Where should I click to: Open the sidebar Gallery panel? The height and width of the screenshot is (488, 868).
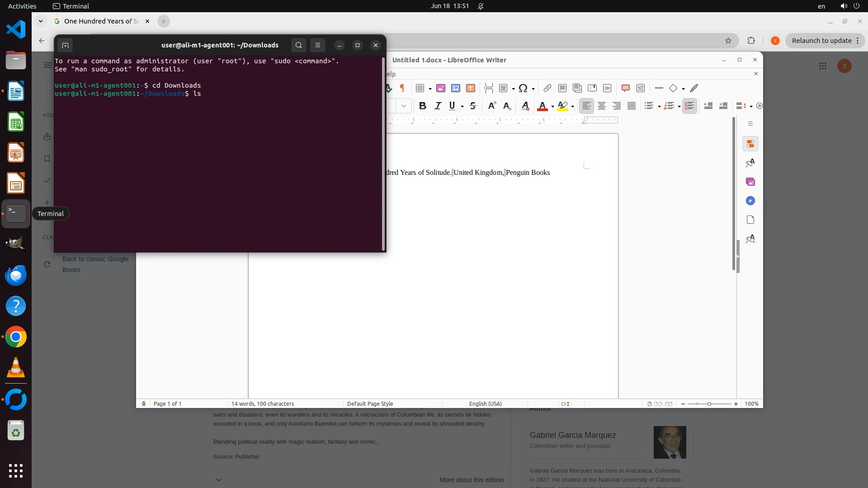coord(750,182)
